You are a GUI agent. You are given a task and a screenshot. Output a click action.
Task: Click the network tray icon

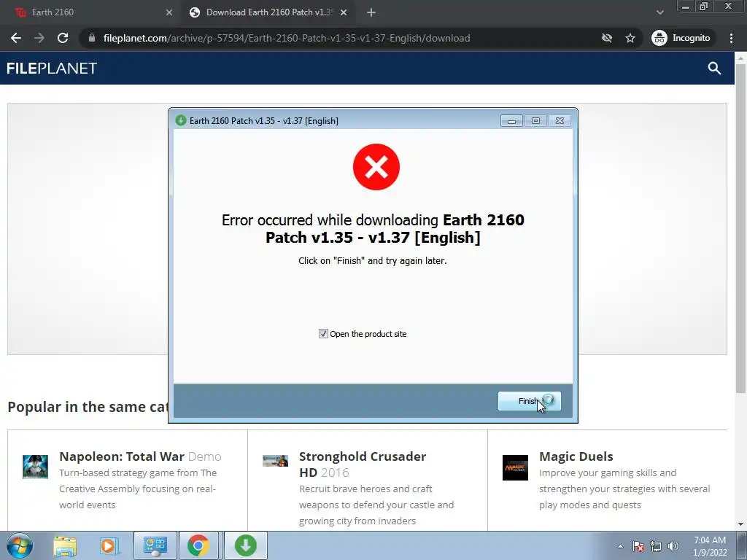pyautogui.click(x=656, y=546)
